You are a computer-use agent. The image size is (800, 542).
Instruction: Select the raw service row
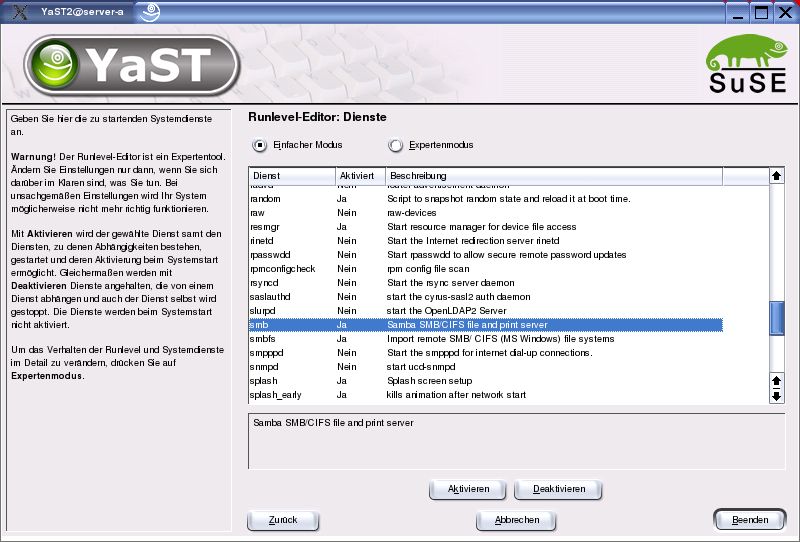(x=486, y=213)
